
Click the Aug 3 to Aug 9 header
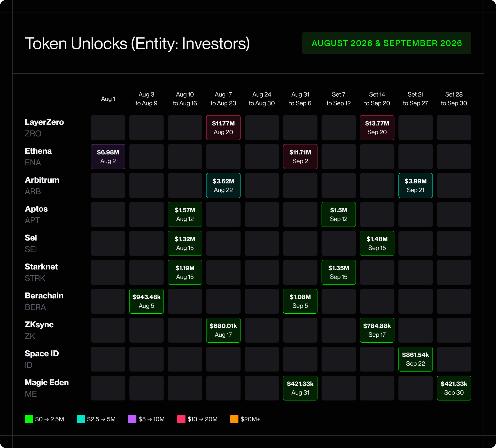(x=146, y=99)
